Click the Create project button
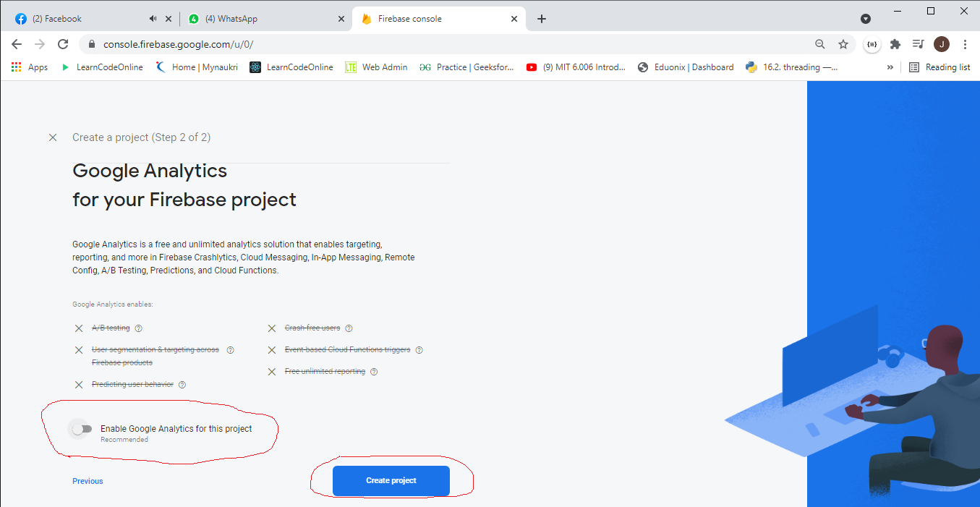980x507 pixels. [x=391, y=480]
